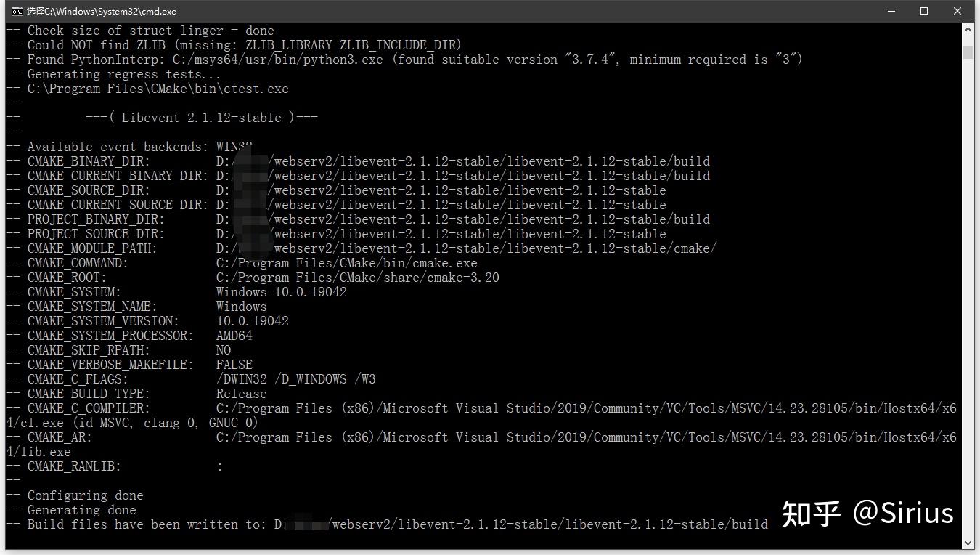Click the 'Configuring done' output line
Image resolution: width=980 pixels, height=555 pixels.
[85, 495]
